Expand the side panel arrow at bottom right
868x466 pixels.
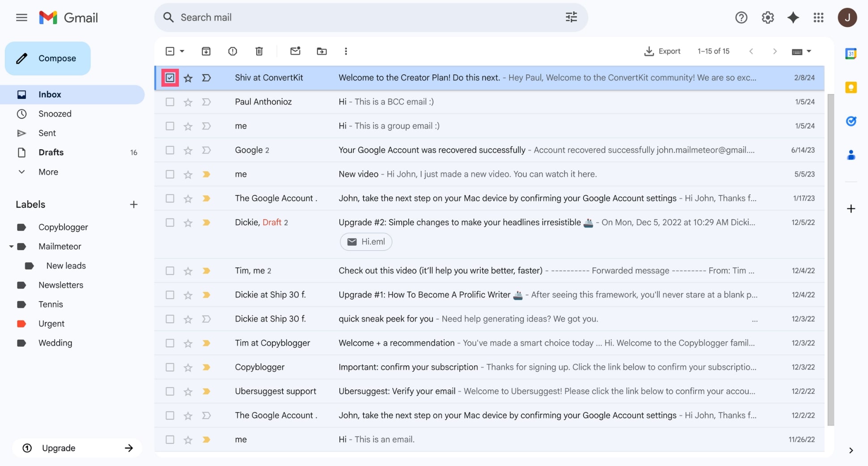(851, 450)
